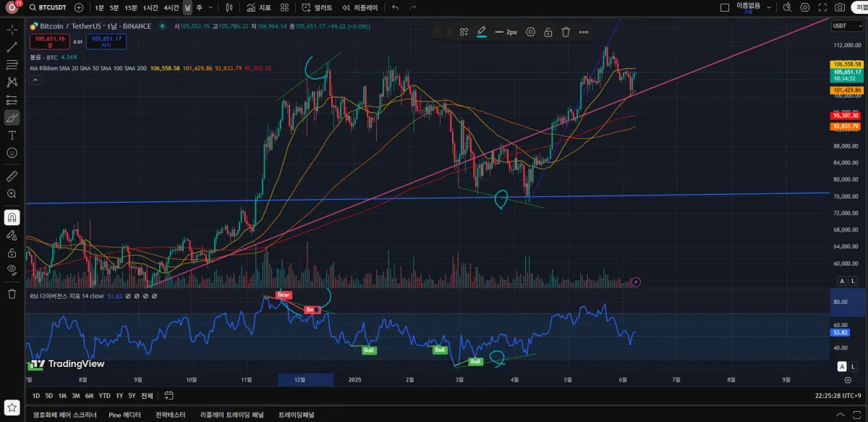Lock the selected drawing
Image resolution: width=868 pixels, height=422 pixels.
pos(548,32)
